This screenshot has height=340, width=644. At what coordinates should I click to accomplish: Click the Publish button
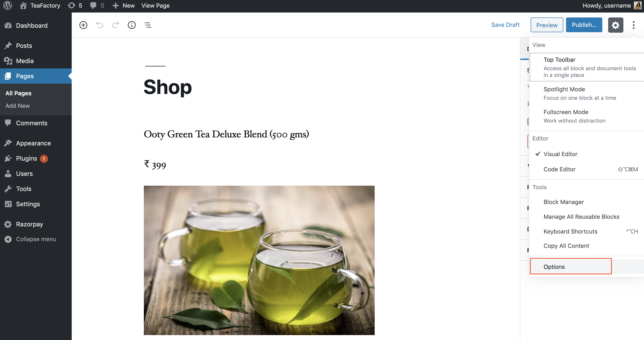(584, 25)
